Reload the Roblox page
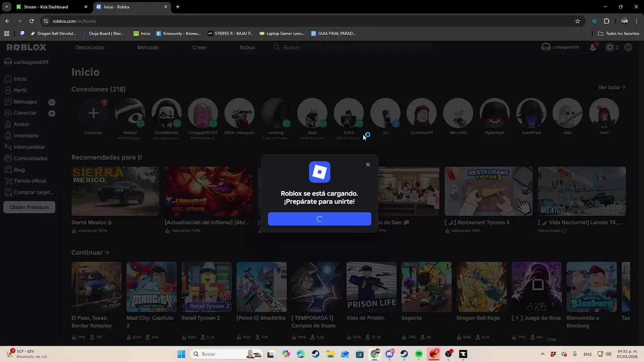The image size is (644, 362). (x=31, y=21)
